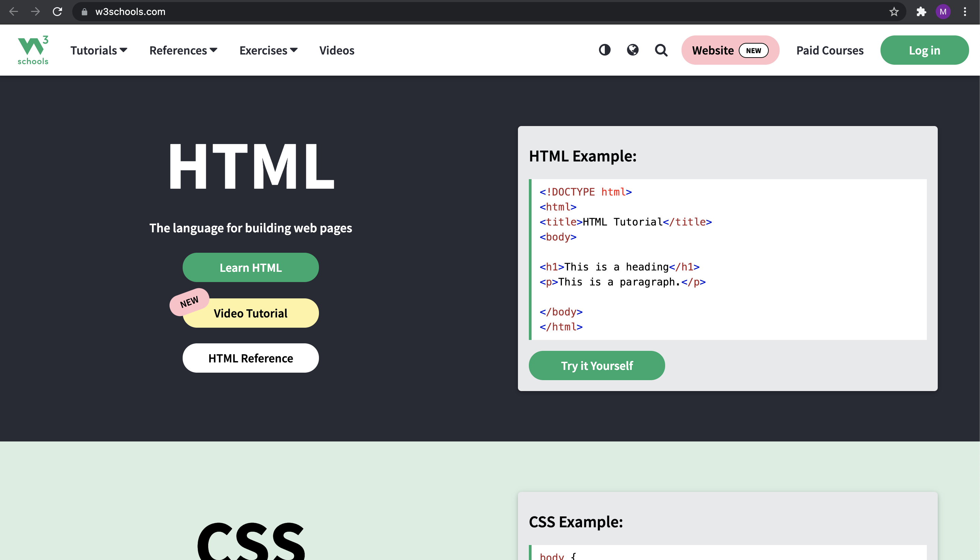Click the '<p>This is a paragraph.</p>' line
Screen dimensions: 980x560
623,282
